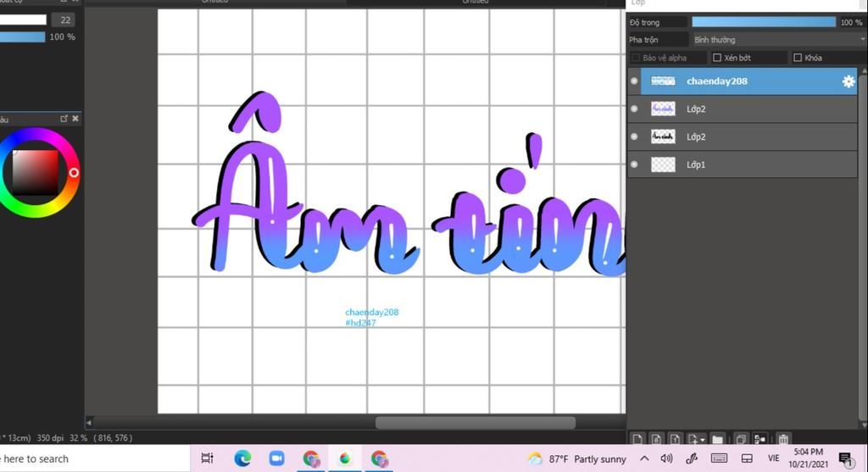
Task: Open the volume control icon
Action: point(666,458)
